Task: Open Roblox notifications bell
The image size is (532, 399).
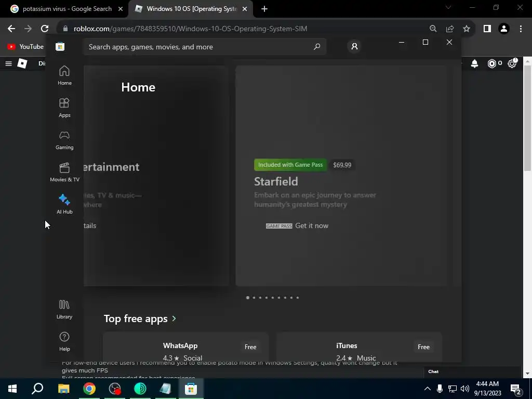Action: 475,63
